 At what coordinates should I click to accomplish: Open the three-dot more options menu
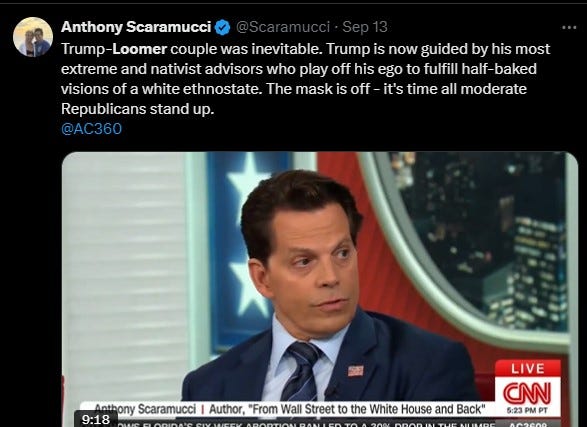(x=569, y=27)
